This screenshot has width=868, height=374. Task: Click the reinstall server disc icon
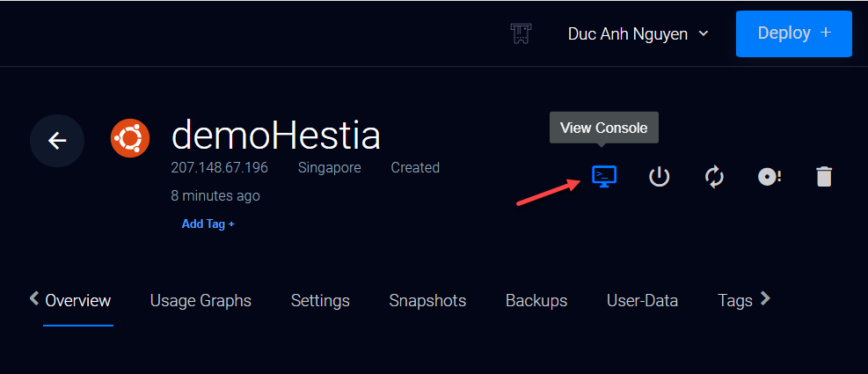[770, 177]
